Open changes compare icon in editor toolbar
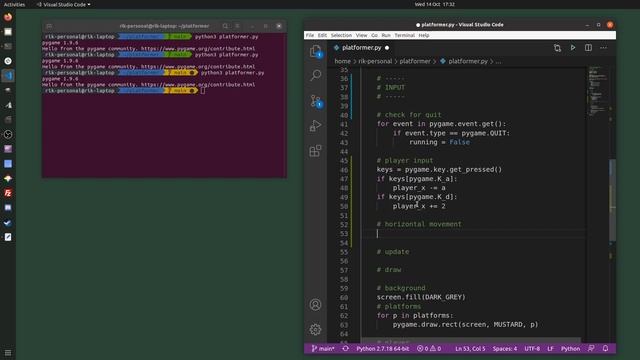The width and height of the screenshot is (640, 360). click(x=557, y=48)
